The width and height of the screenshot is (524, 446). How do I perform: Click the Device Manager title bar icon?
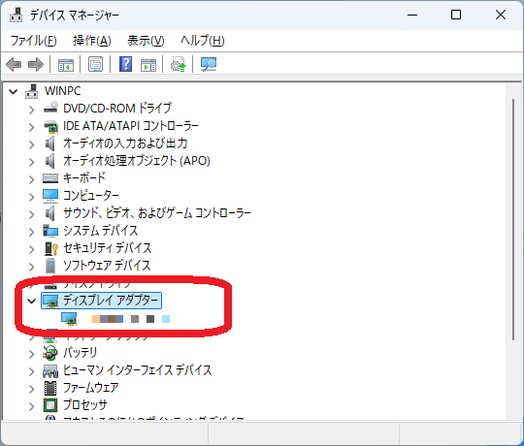pyautogui.click(x=16, y=15)
